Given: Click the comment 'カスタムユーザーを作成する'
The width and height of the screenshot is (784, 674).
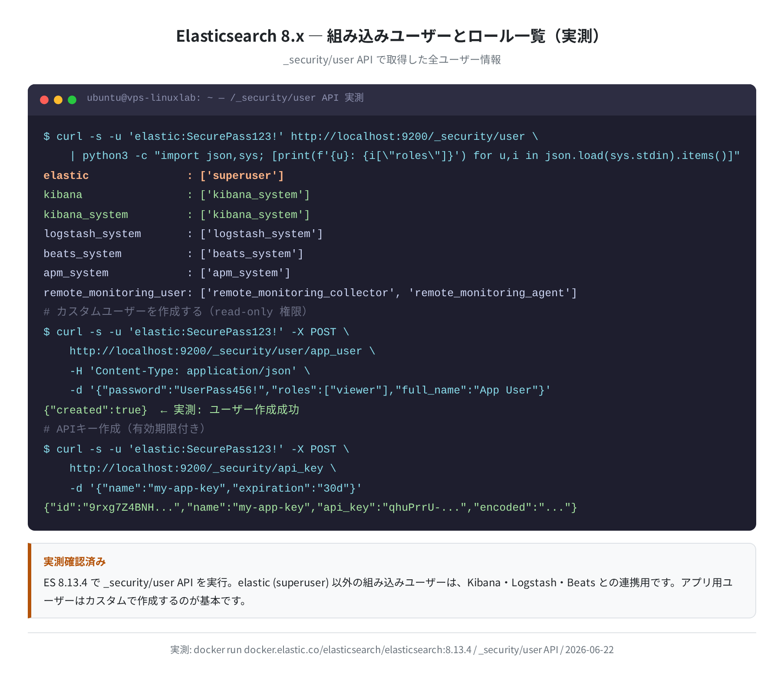Looking at the screenshot, I should coord(129,312).
